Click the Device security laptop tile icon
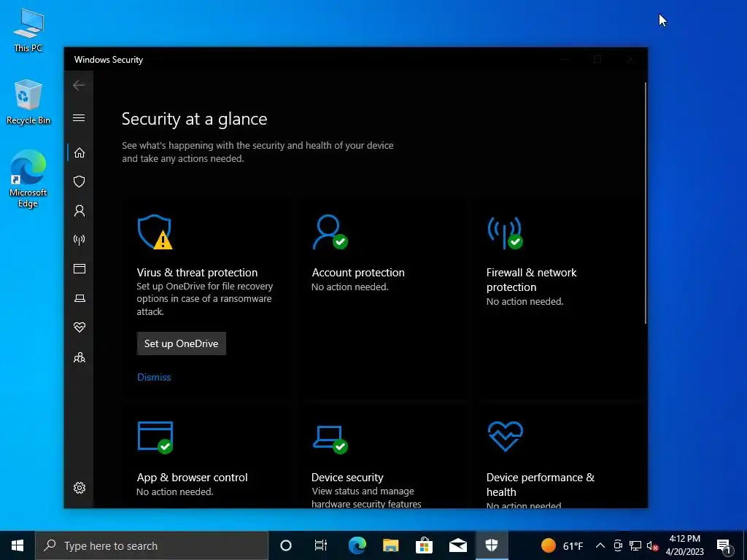The height and width of the screenshot is (560, 747). [330, 439]
